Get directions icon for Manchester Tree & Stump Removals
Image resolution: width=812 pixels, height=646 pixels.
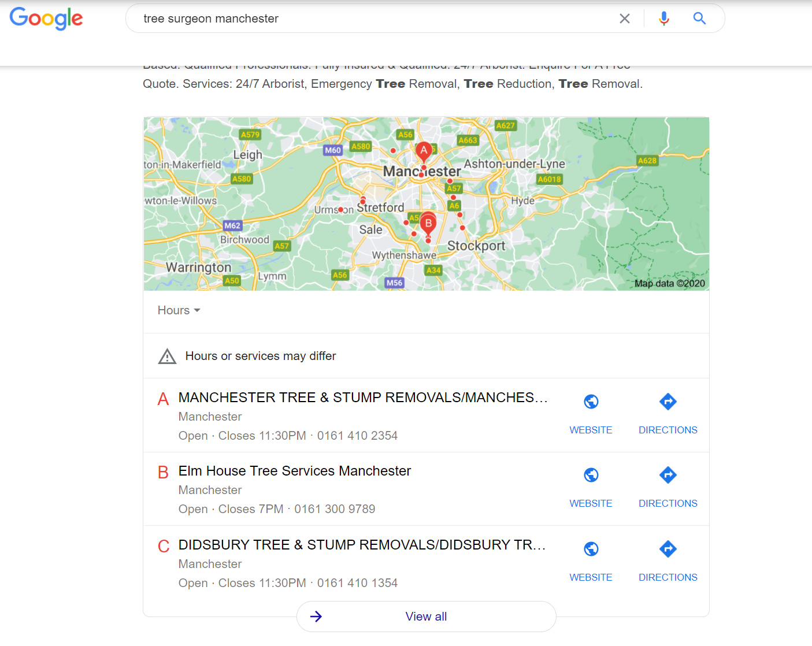click(x=668, y=401)
